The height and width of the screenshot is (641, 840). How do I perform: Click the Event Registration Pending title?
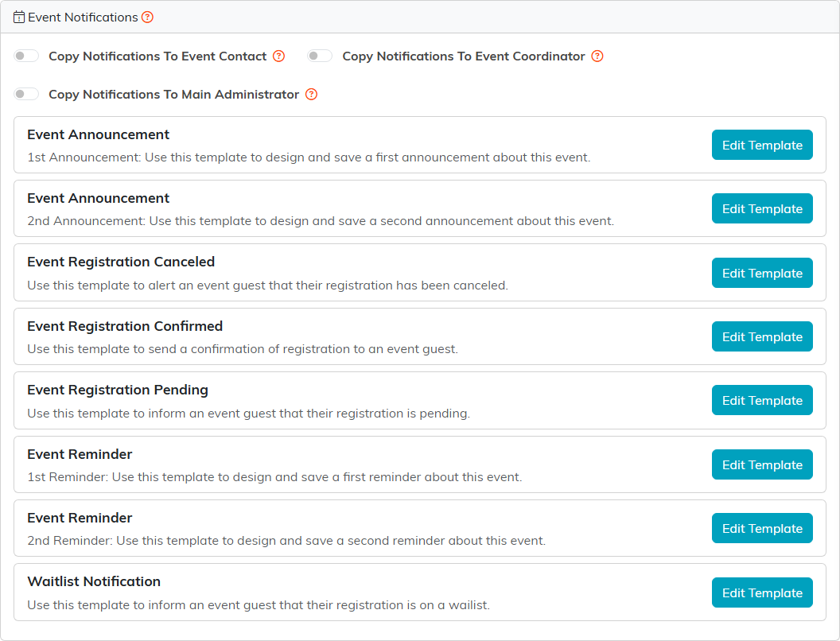(x=118, y=390)
